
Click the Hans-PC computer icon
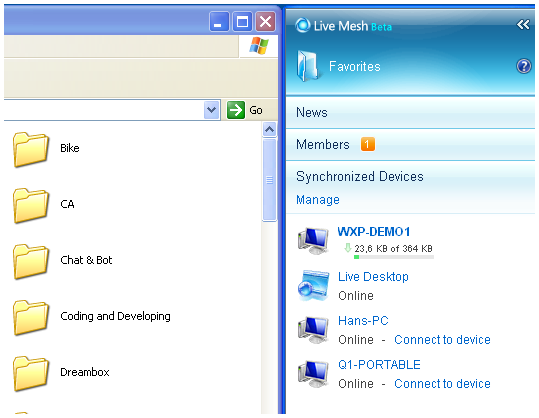[x=313, y=329]
